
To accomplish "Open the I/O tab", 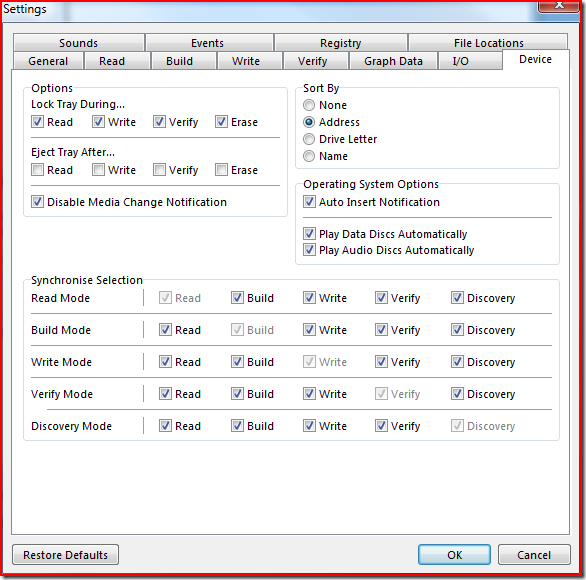I will [x=460, y=61].
